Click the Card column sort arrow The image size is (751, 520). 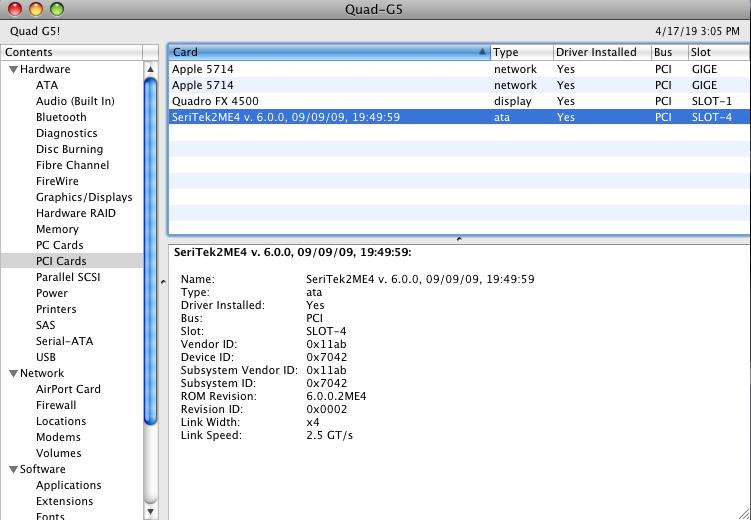coord(482,52)
